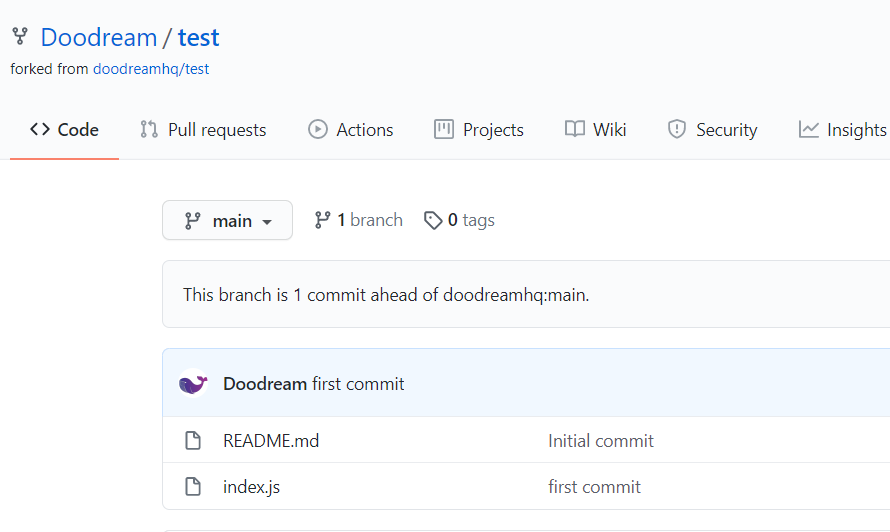This screenshot has height=532, width=890.
Task: Open the Doodream commit author link
Action: (x=265, y=384)
